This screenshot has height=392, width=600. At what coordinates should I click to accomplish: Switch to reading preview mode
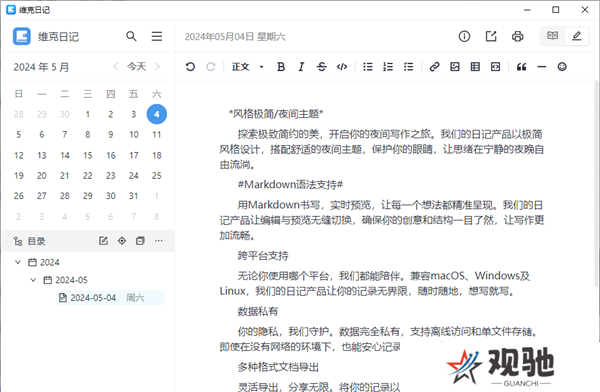click(552, 36)
